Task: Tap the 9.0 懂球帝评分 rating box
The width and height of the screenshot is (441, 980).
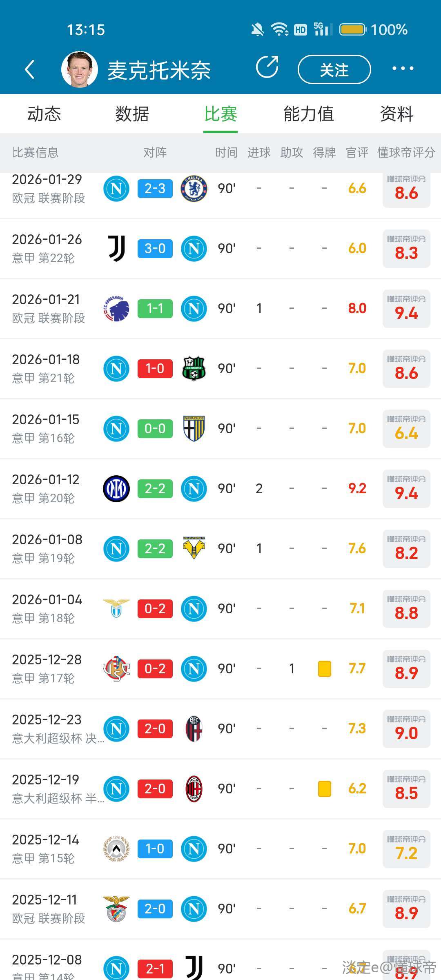Action: 406,729
